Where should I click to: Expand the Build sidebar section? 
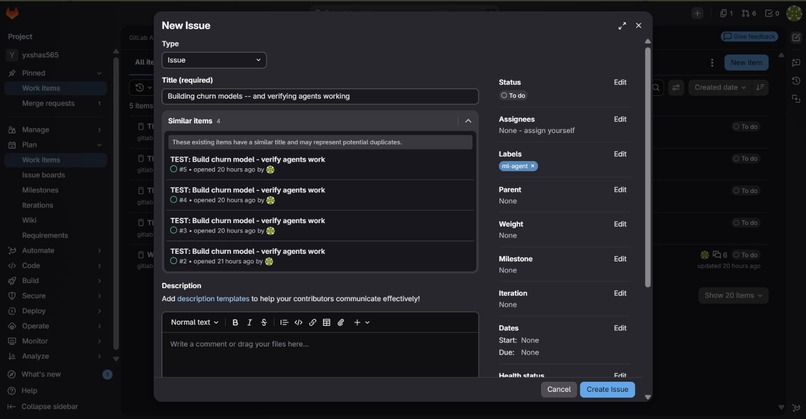coord(56,281)
